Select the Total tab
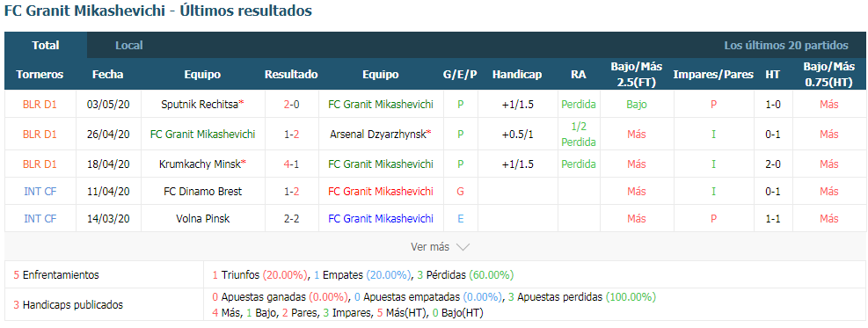 (46, 46)
